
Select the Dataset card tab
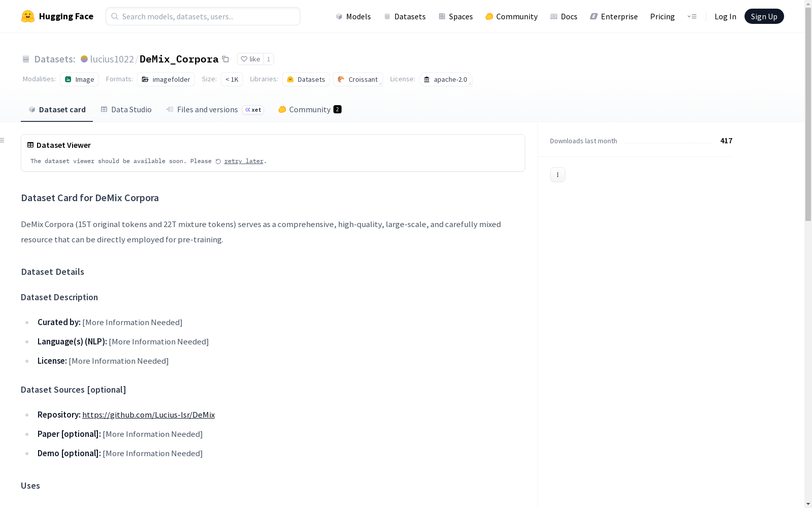57,110
